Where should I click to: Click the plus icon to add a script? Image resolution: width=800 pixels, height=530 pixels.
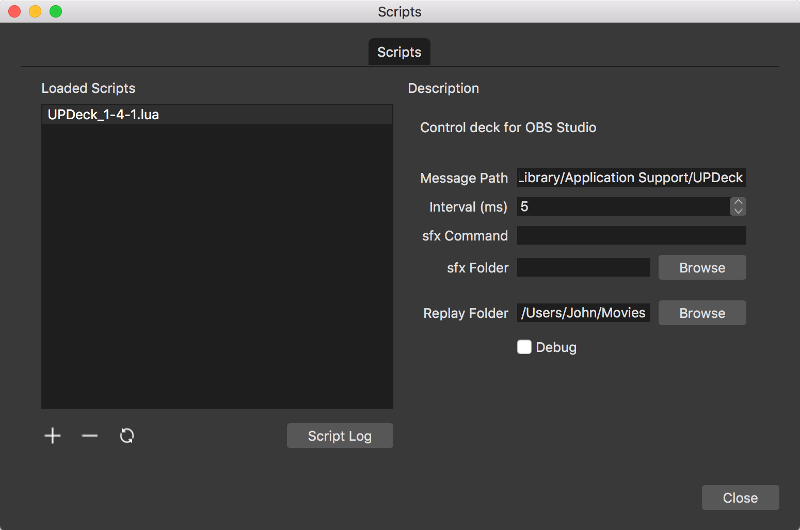[x=53, y=436]
